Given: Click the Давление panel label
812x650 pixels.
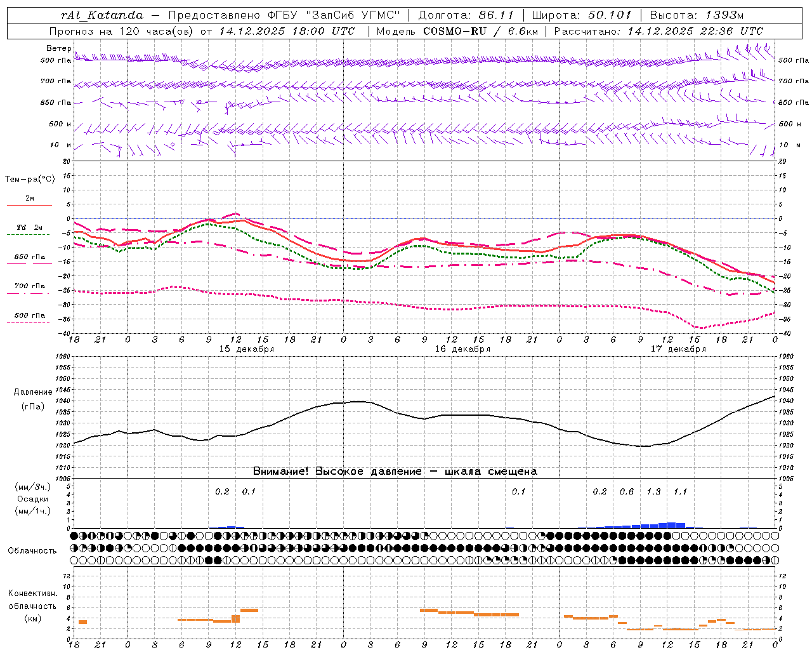Looking at the screenshot, I should (x=33, y=392).
